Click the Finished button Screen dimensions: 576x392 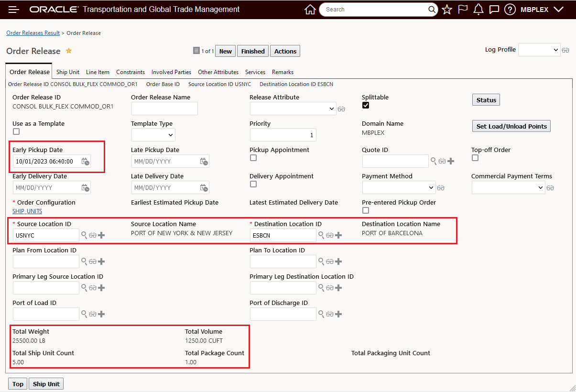[x=253, y=51]
